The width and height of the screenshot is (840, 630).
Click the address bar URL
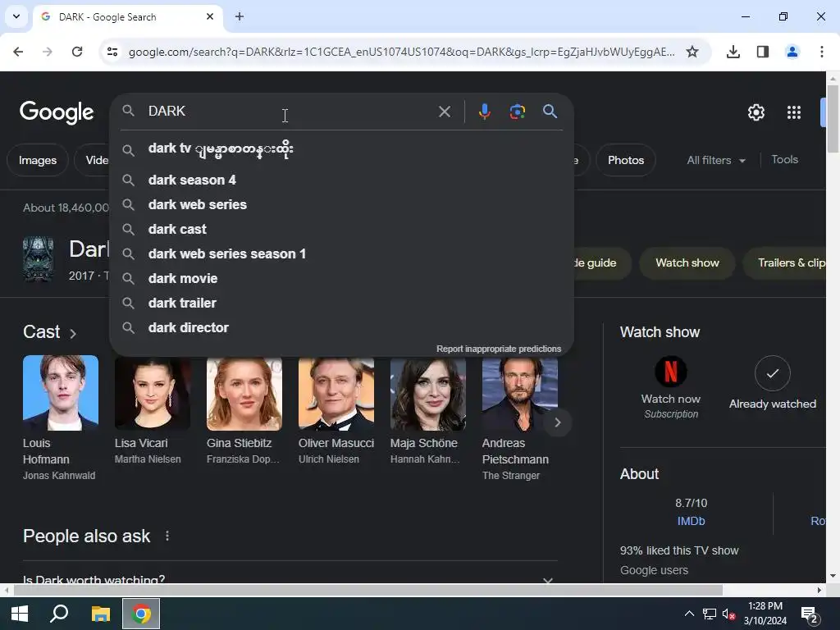tap(401, 52)
